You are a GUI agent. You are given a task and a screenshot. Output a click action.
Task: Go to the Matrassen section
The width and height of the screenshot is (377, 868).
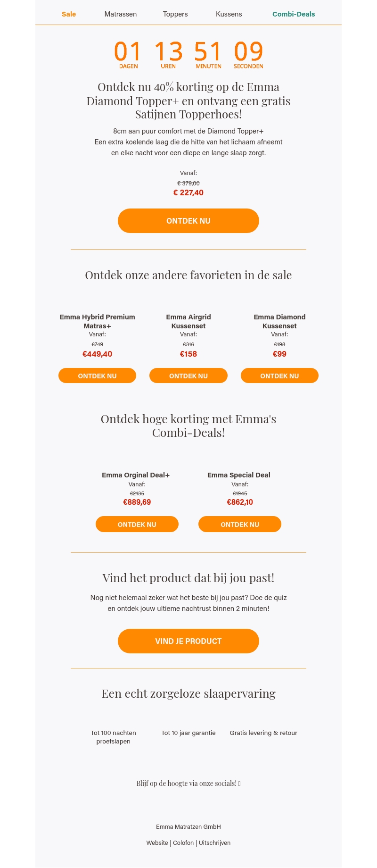coord(121,14)
